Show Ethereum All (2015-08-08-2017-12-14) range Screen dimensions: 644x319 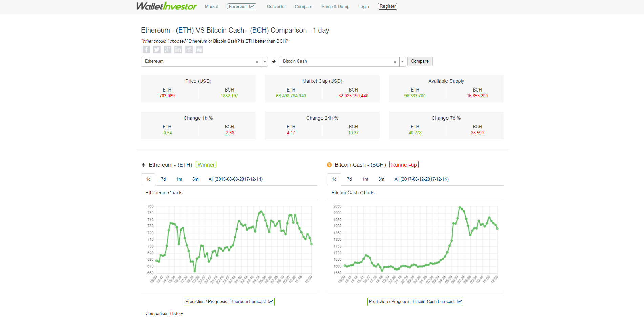pyautogui.click(x=235, y=179)
